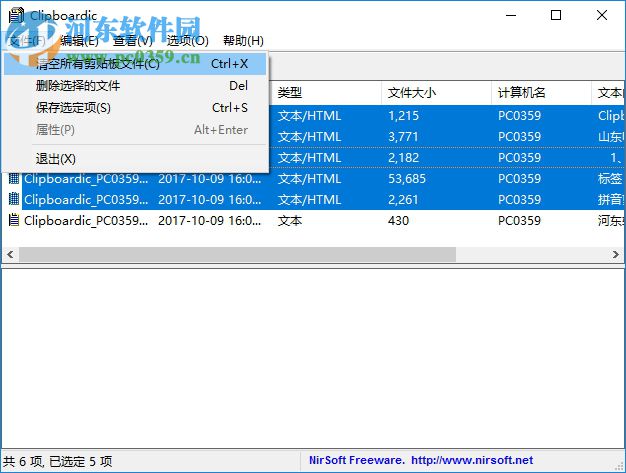Click the file size cell 2,182
The height and width of the screenshot is (473, 626).
[403, 158]
